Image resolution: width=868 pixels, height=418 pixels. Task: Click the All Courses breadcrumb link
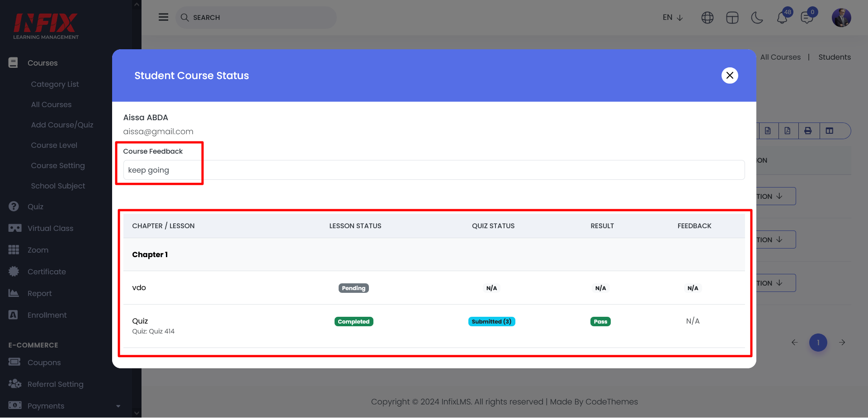point(780,57)
